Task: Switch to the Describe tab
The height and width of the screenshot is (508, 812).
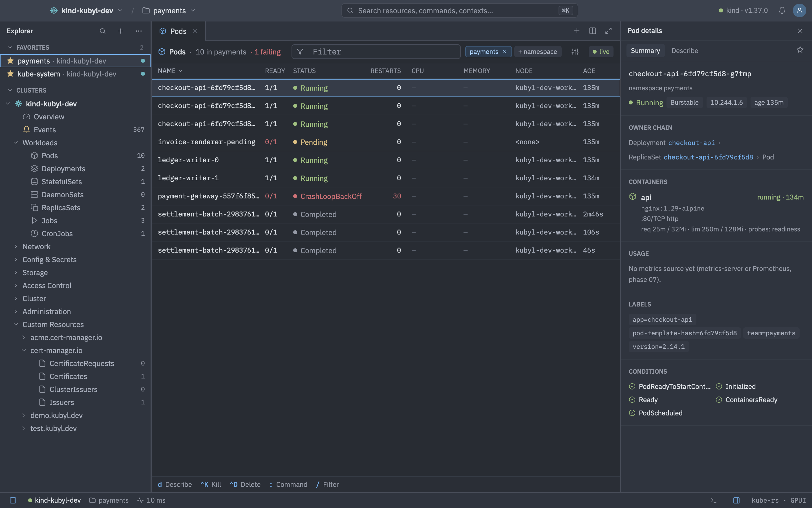Action: [685, 51]
